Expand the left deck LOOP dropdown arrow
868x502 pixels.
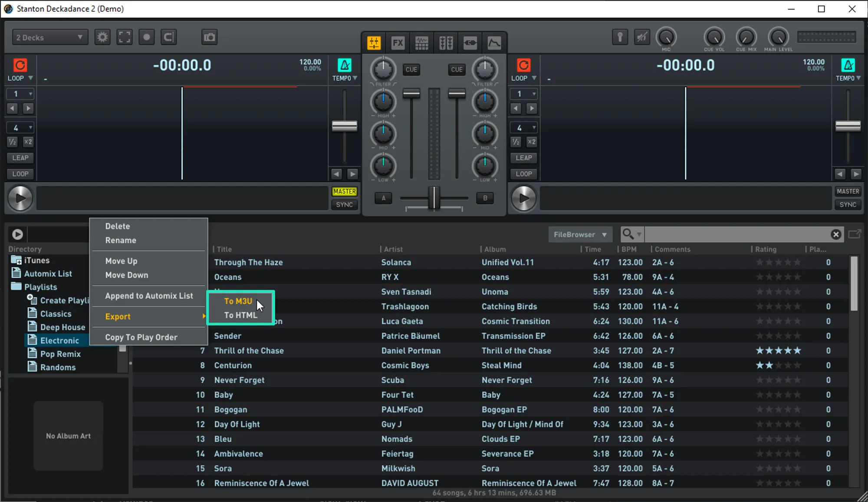(x=30, y=78)
